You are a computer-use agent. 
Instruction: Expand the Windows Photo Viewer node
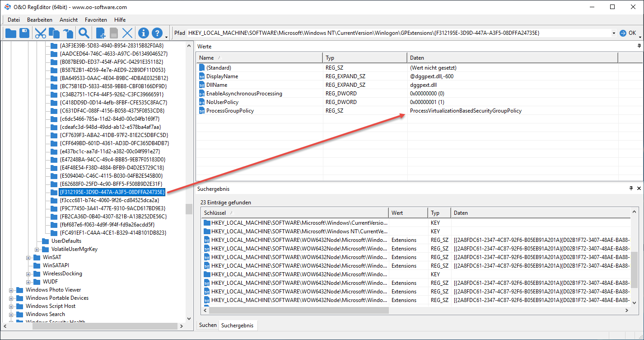tap(11, 290)
